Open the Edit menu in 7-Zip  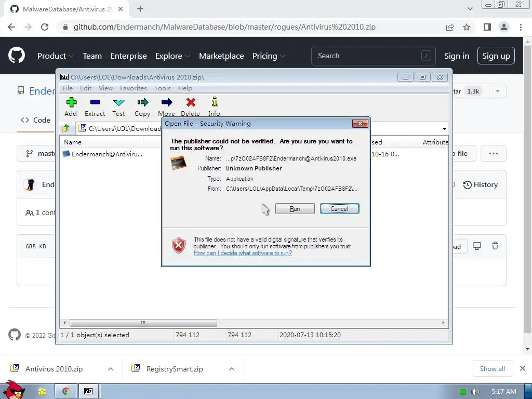86,88
